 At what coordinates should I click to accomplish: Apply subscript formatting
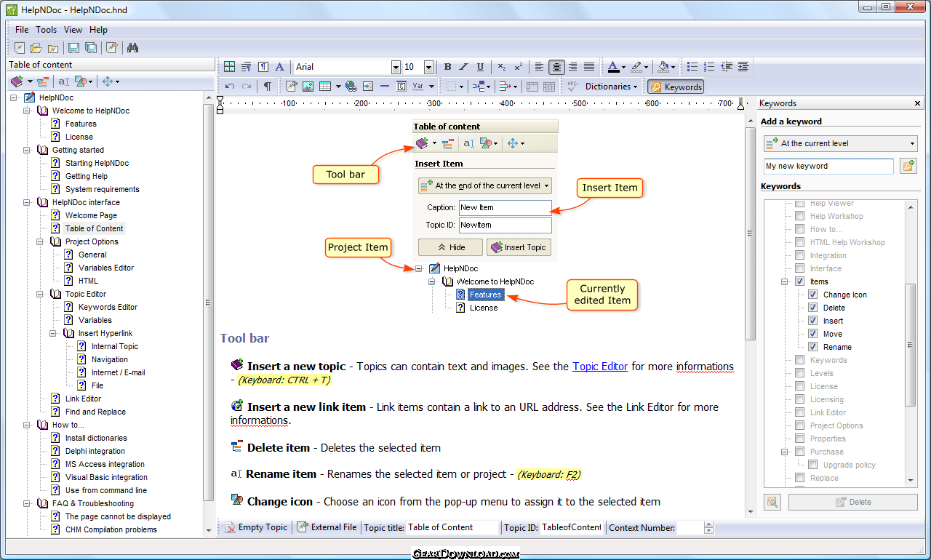tap(502, 67)
